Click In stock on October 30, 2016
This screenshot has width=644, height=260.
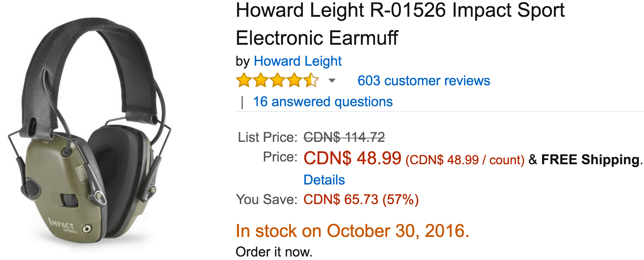coord(352,231)
